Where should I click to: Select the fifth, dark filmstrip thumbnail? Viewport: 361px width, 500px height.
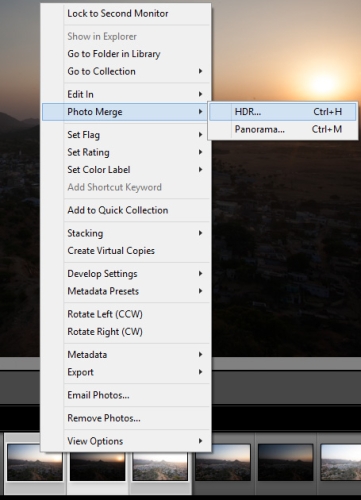[286, 462]
